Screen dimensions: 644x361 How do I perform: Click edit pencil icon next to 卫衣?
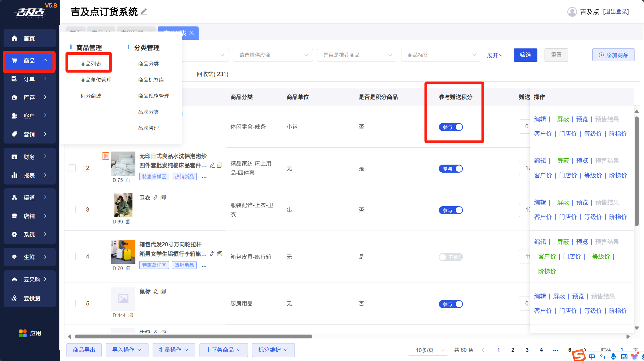[x=156, y=198]
